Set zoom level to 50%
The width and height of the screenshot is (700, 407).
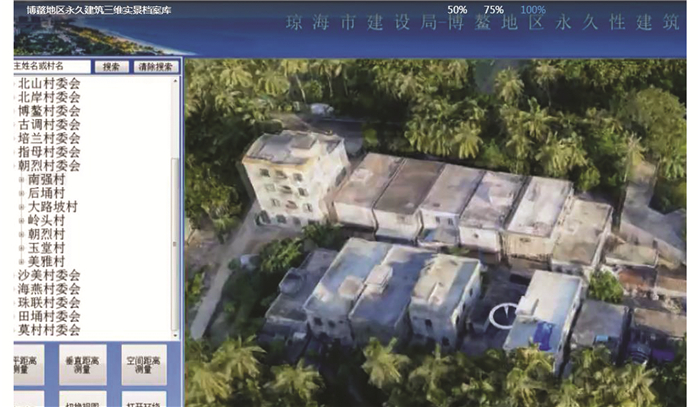(457, 9)
